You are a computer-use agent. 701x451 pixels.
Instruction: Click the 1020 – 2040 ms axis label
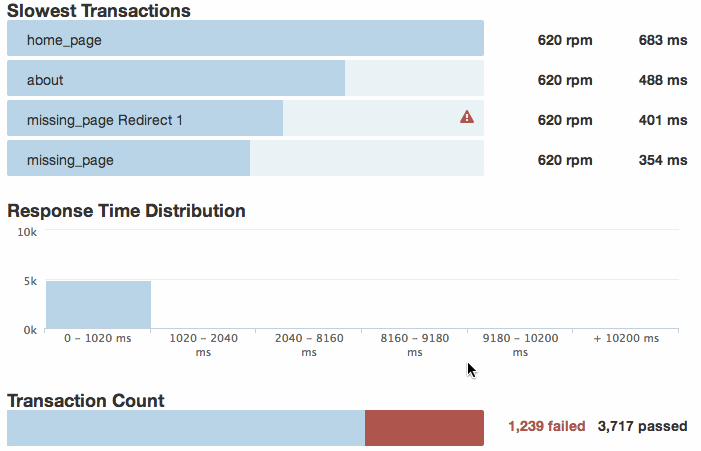coord(204,345)
